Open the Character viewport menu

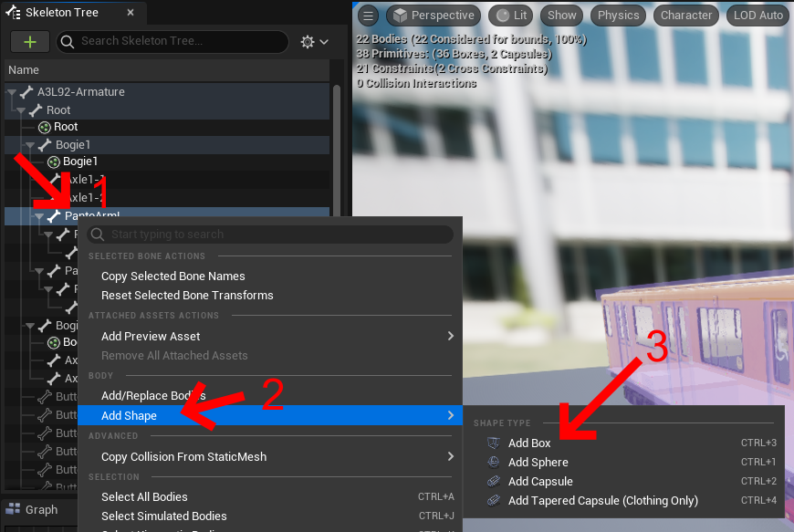click(685, 16)
